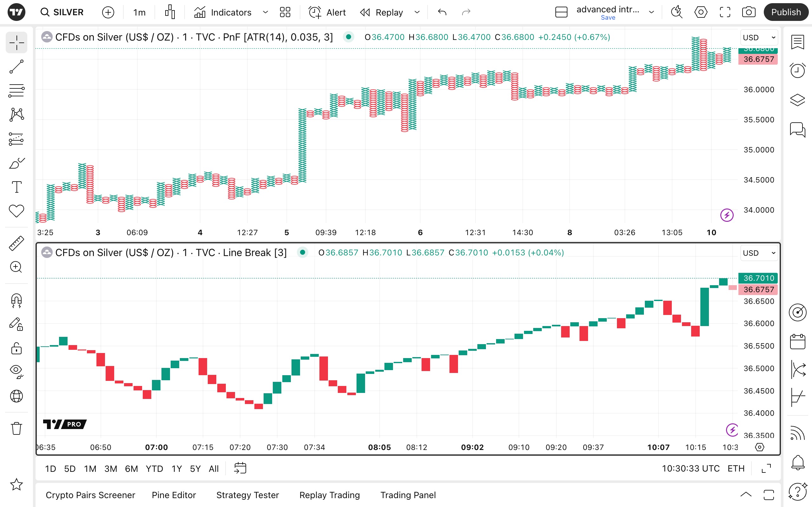The width and height of the screenshot is (812, 507).
Task: Open the Pine Editor tab
Action: 174,495
